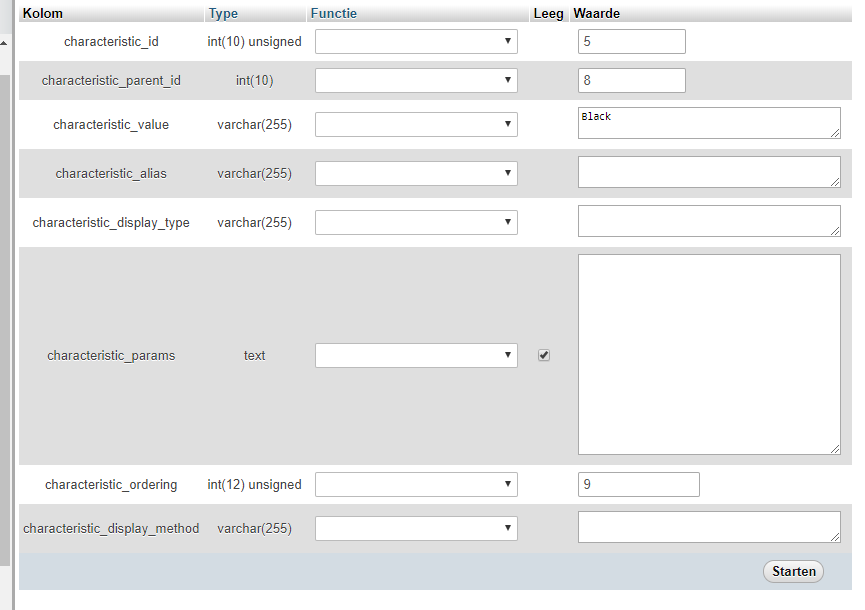Image resolution: width=865 pixels, height=610 pixels.
Task: Click the 'int(10) unsigned' type label
Action: [254, 41]
